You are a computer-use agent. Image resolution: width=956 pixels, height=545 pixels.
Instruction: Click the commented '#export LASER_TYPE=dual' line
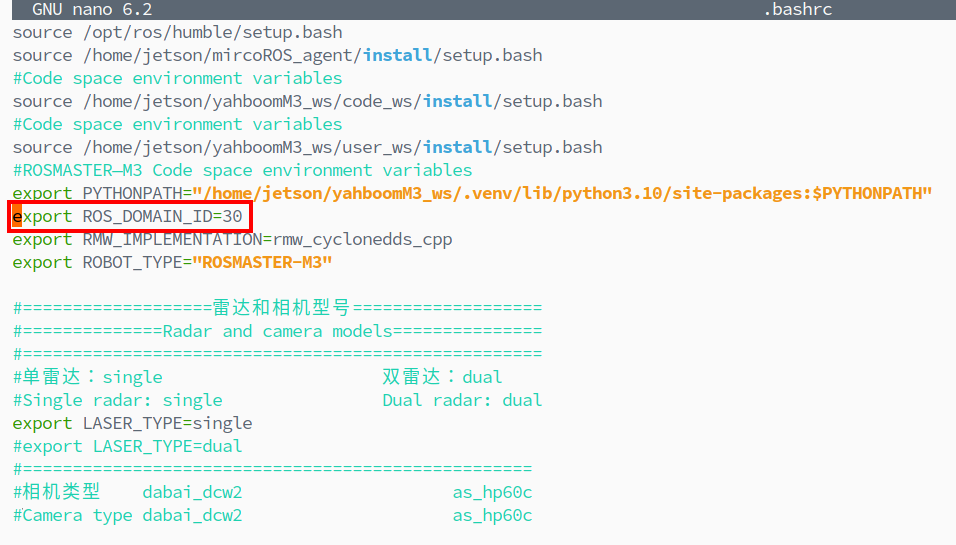(127, 446)
